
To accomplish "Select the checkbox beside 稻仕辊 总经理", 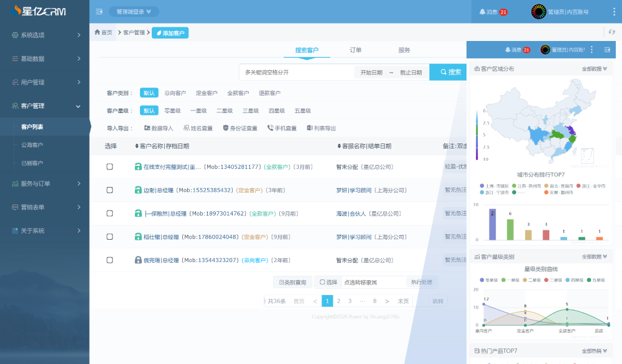I will [x=109, y=236].
